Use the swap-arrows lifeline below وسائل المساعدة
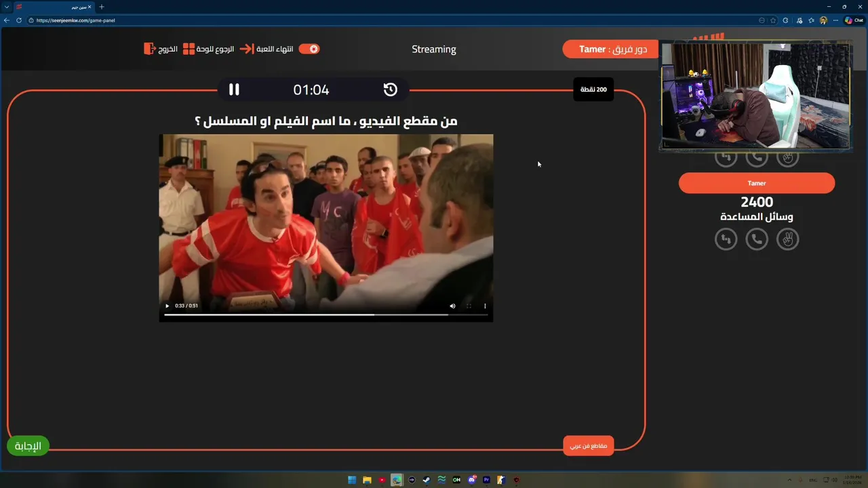 pos(726,239)
